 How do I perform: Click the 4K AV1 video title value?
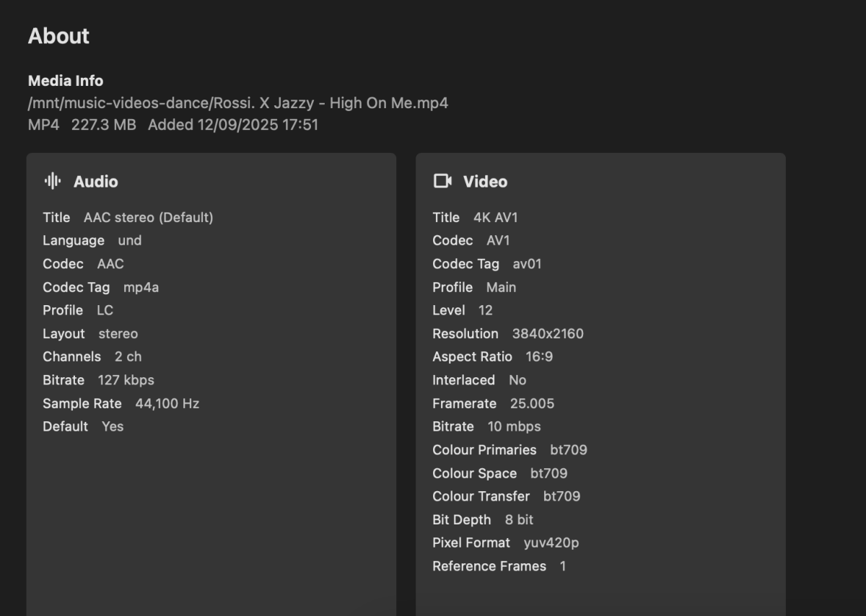pyautogui.click(x=495, y=217)
